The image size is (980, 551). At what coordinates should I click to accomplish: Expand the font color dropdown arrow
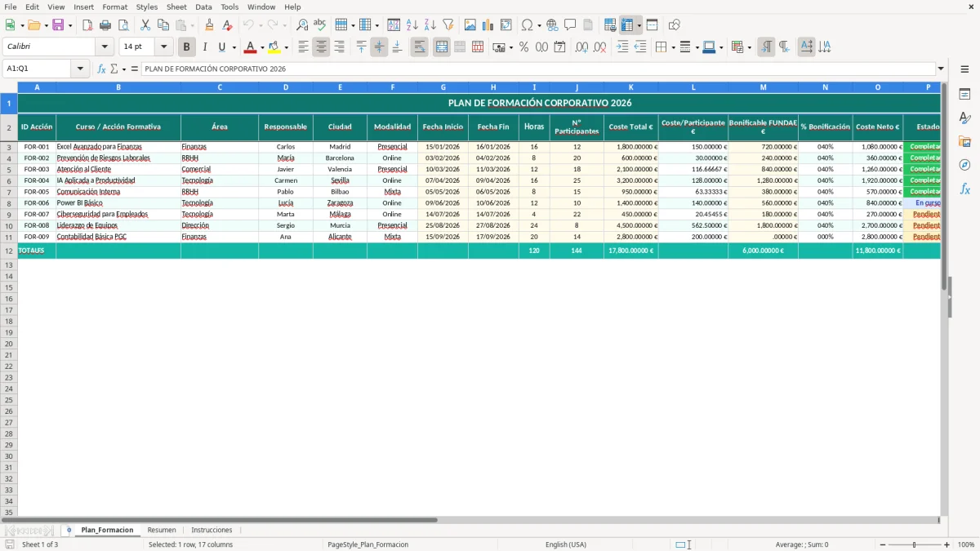[262, 47]
